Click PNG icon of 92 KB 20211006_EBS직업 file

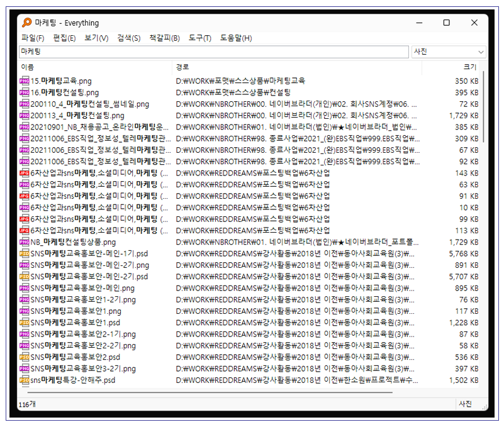[24, 161]
